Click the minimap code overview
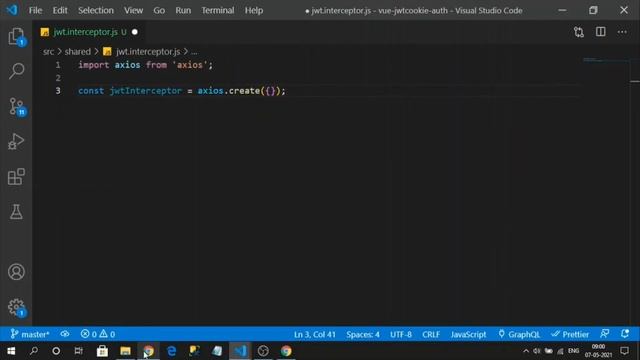Screen dimensions: 640x360 [606, 61]
